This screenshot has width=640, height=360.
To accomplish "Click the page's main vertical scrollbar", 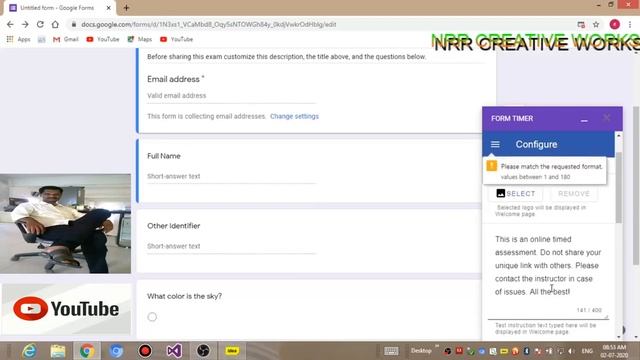I will (636, 186).
